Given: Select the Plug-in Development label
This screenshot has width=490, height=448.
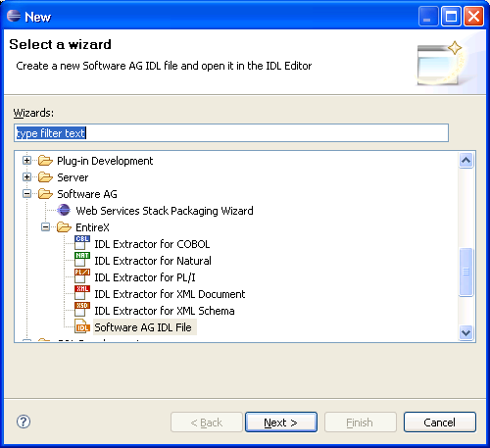Looking at the screenshot, I should pyautogui.click(x=105, y=161).
